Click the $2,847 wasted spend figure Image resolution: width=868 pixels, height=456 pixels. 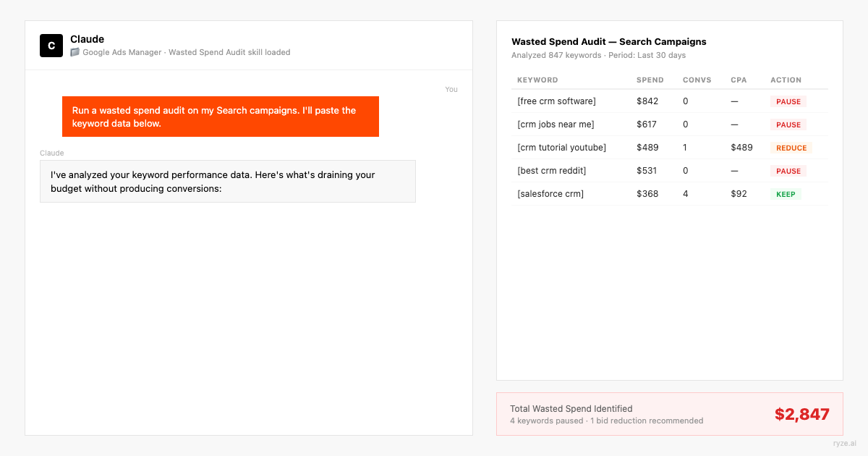(802, 414)
